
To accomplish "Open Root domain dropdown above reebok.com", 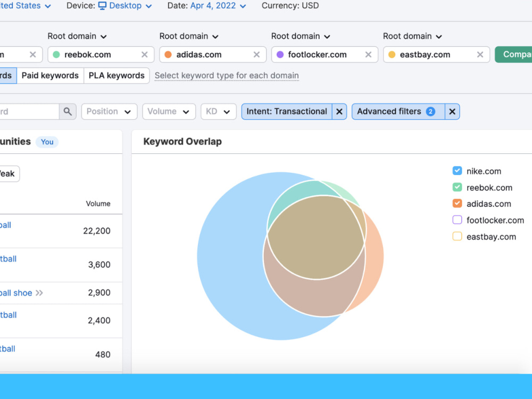I will coord(77,36).
